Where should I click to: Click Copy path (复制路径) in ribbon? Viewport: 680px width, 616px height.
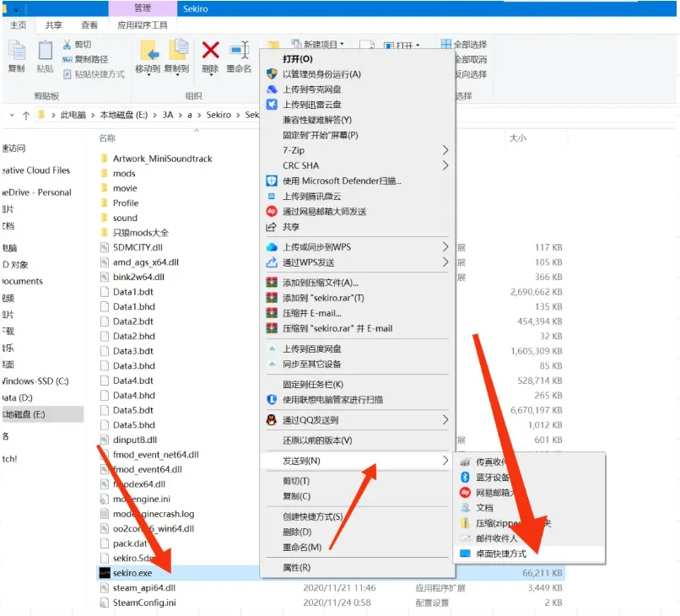pos(85,59)
